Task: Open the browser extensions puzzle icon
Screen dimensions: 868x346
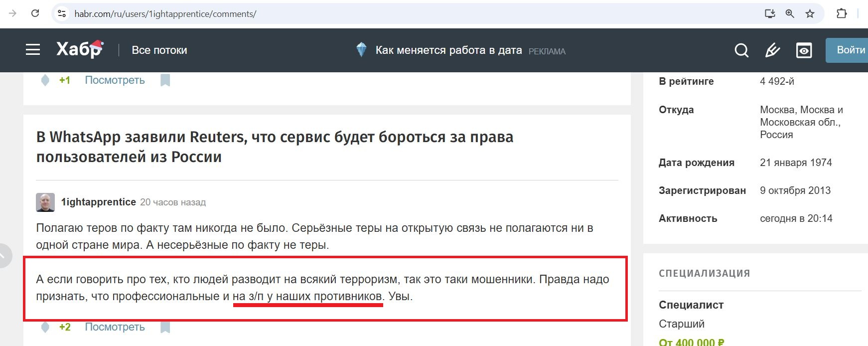Action: point(842,13)
